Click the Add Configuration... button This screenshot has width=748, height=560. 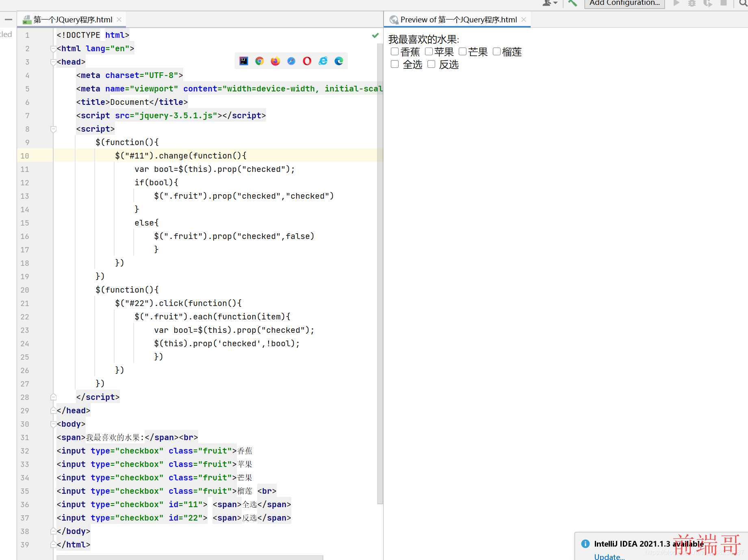pyautogui.click(x=624, y=3)
